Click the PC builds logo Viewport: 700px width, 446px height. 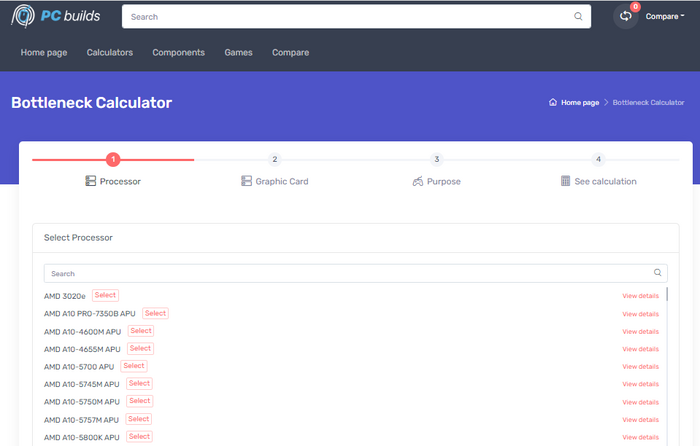(56, 16)
